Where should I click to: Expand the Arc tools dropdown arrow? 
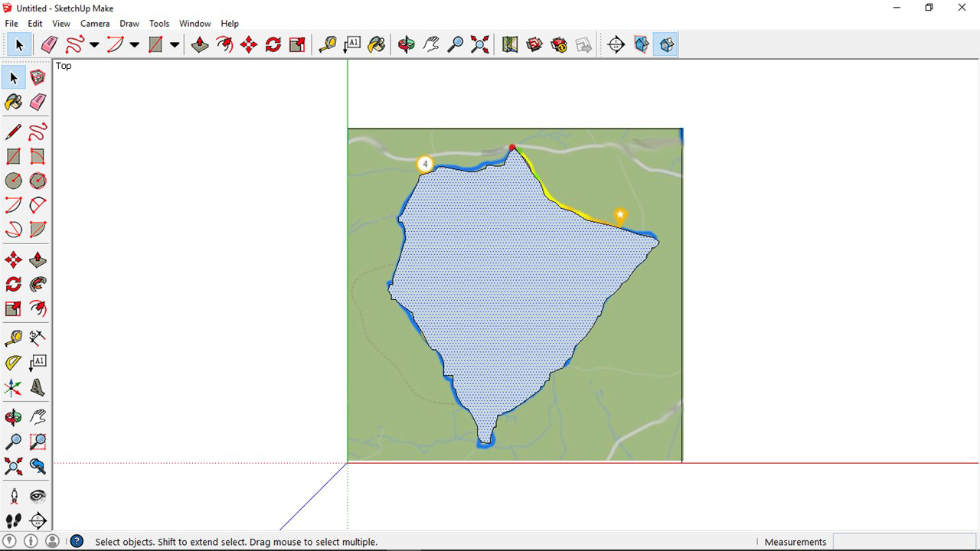tap(134, 44)
